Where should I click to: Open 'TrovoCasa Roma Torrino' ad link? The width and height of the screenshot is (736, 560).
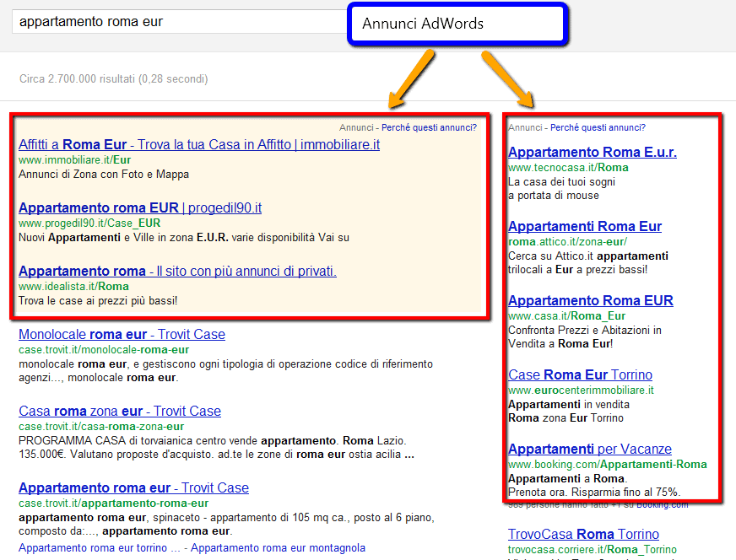pos(583,534)
